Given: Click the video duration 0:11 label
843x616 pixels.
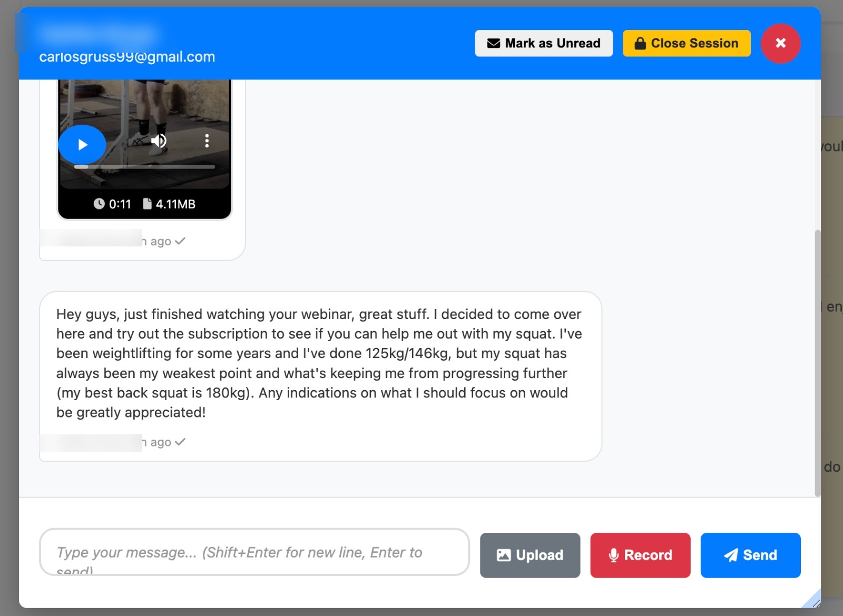Looking at the screenshot, I should coord(112,204).
